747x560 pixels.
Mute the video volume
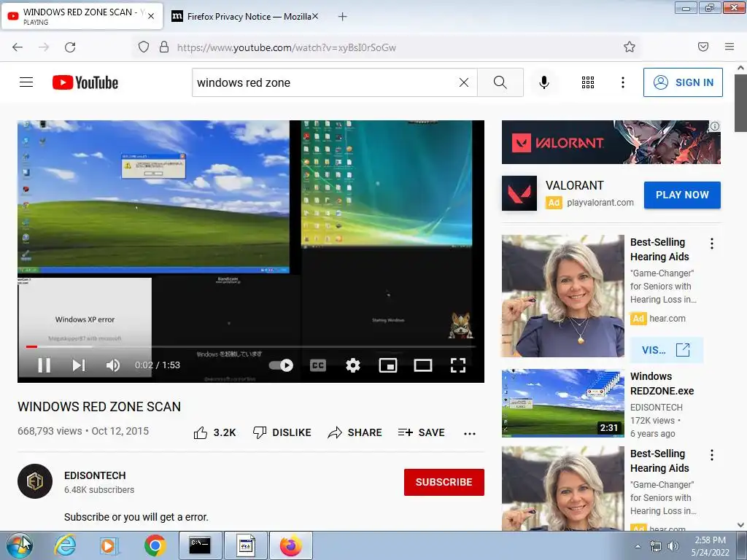pyautogui.click(x=113, y=365)
